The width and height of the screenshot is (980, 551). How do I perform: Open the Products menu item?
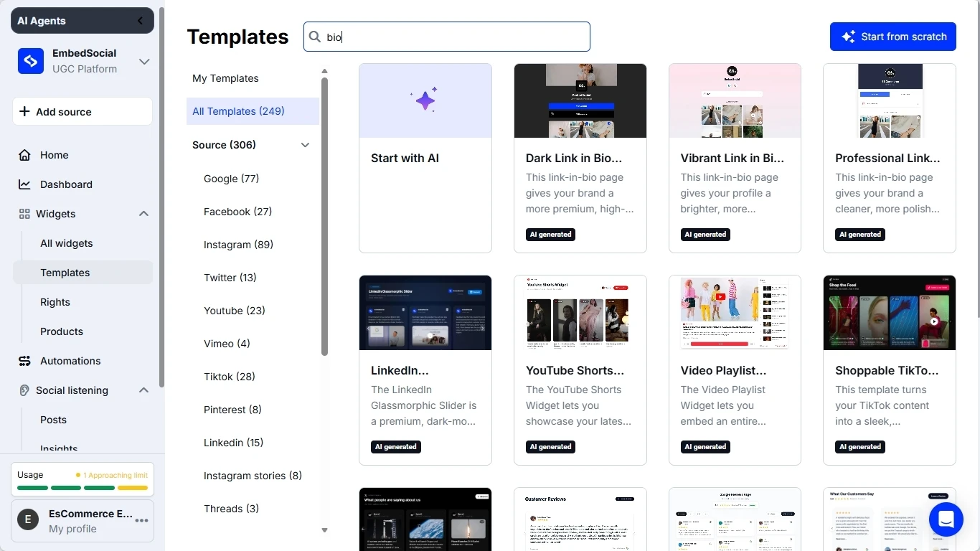[62, 331]
